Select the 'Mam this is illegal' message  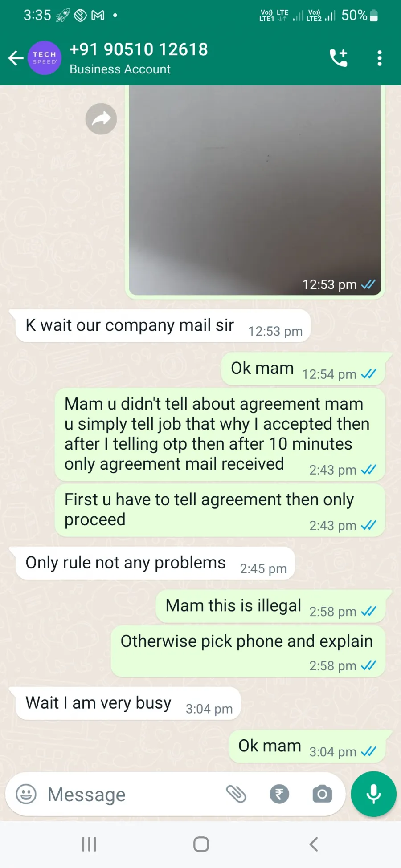click(x=270, y=607)
